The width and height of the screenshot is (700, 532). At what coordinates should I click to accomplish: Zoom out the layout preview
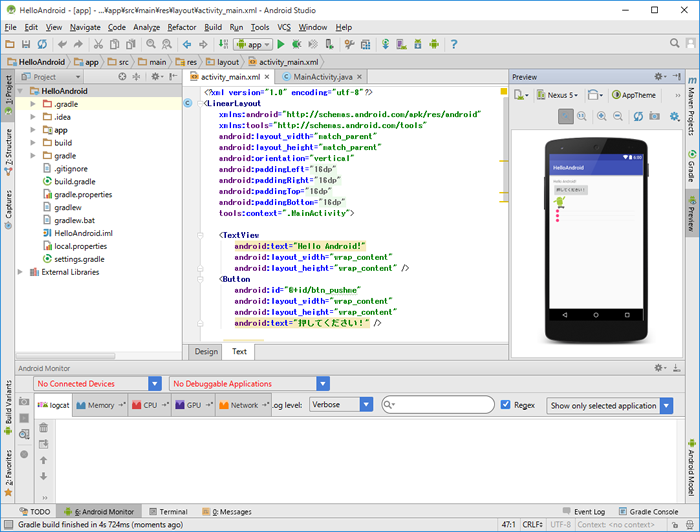(x=618, y=116)
